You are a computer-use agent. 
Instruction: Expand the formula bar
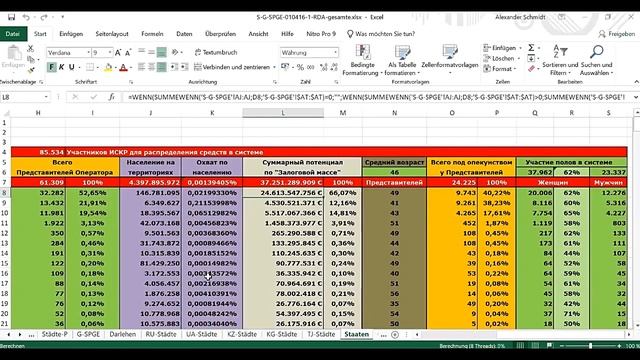[636, 97]
